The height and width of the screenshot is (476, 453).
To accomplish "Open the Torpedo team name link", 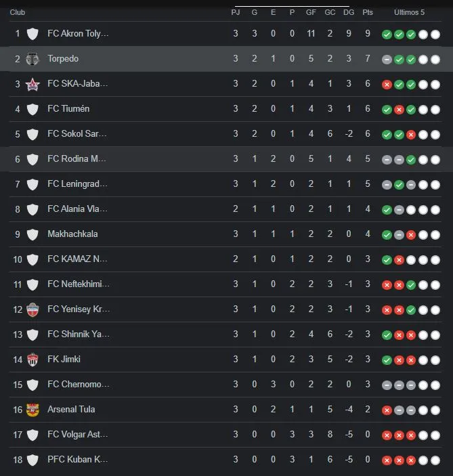I will pyautogui.click(x=63, y=59).
